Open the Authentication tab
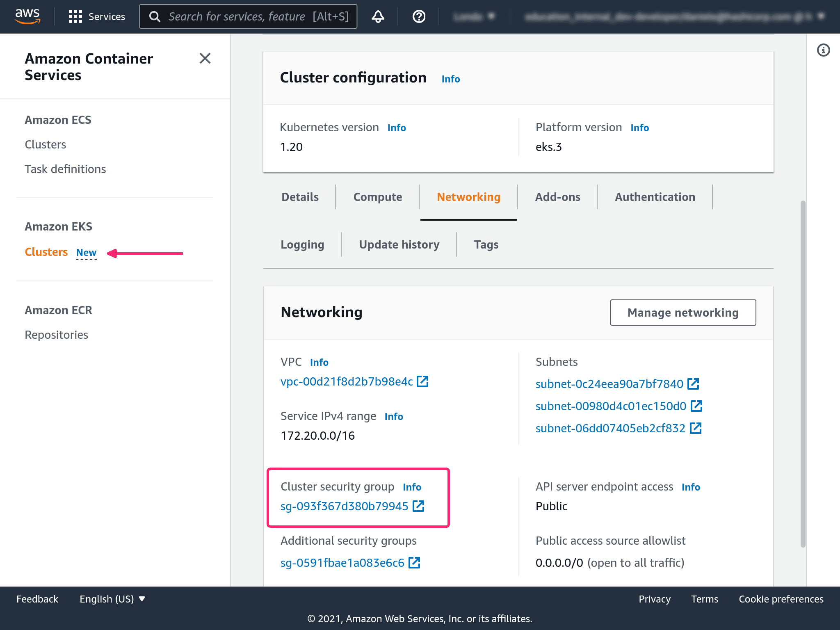Image resolution: width=840 pixels, height=630 pixels. click(x=655, y=197)
